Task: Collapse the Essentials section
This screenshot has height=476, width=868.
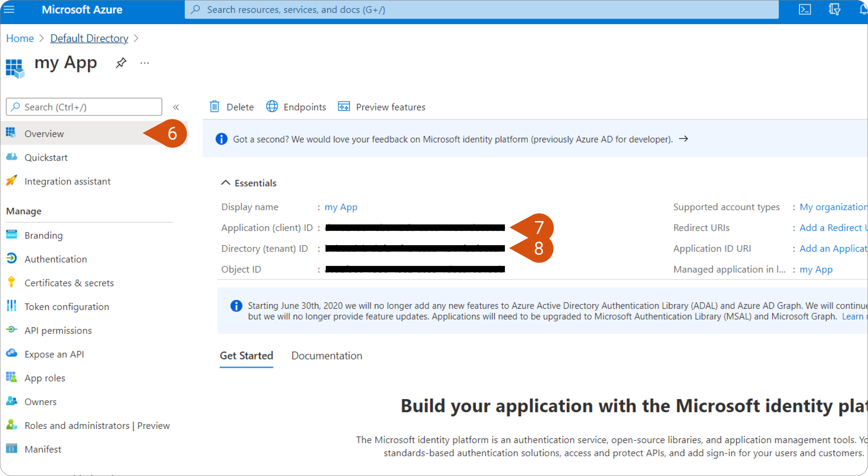Action: (225, 183)
